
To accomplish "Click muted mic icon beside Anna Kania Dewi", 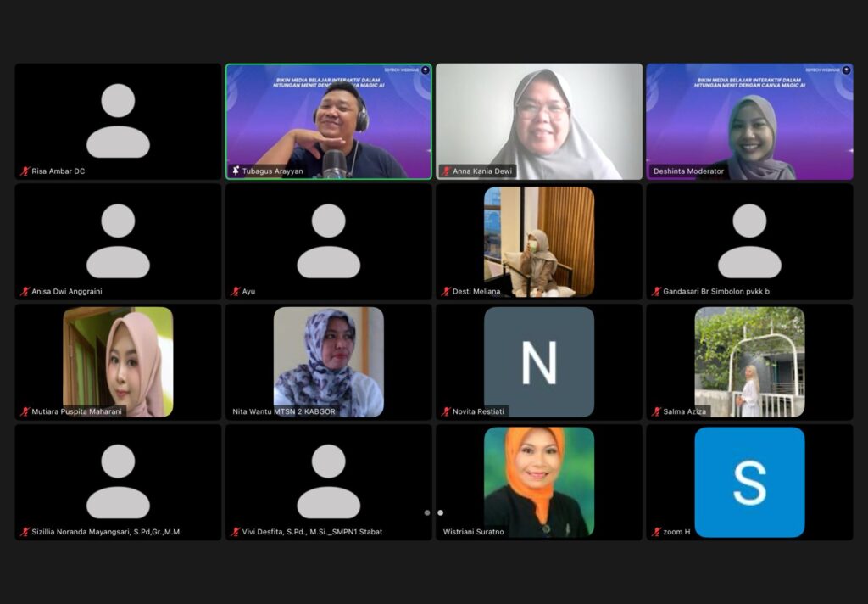I will click(446, 171).
